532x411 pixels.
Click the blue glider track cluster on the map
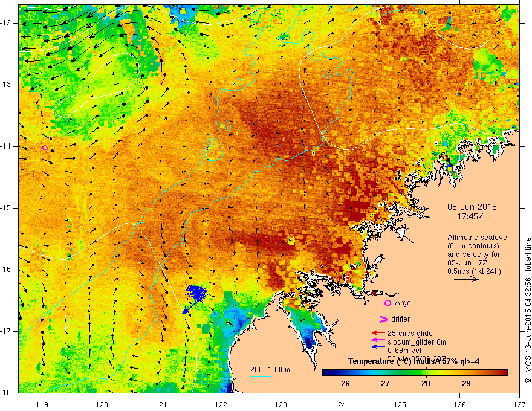coord(197,293)
